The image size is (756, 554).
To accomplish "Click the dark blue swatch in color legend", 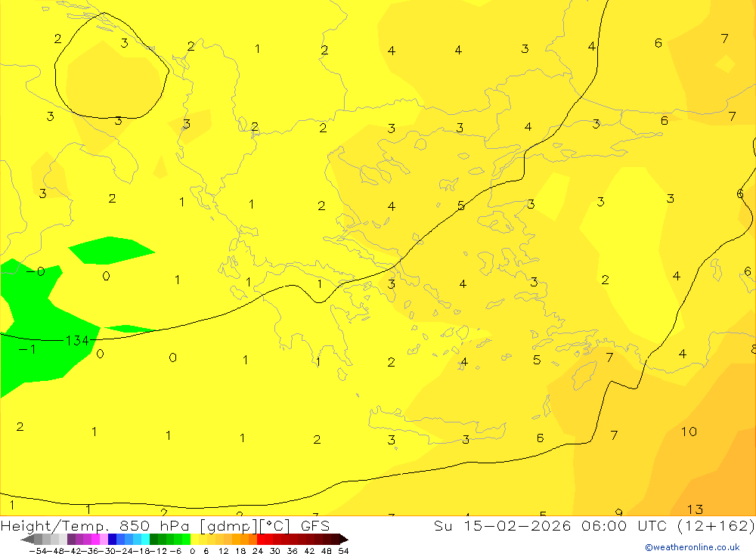I will tap(112, 540).
